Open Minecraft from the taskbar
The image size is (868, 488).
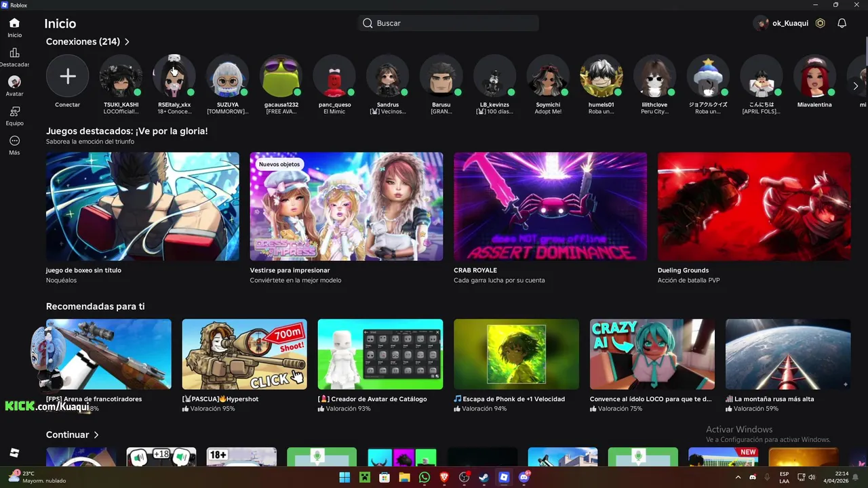[364, 477]
